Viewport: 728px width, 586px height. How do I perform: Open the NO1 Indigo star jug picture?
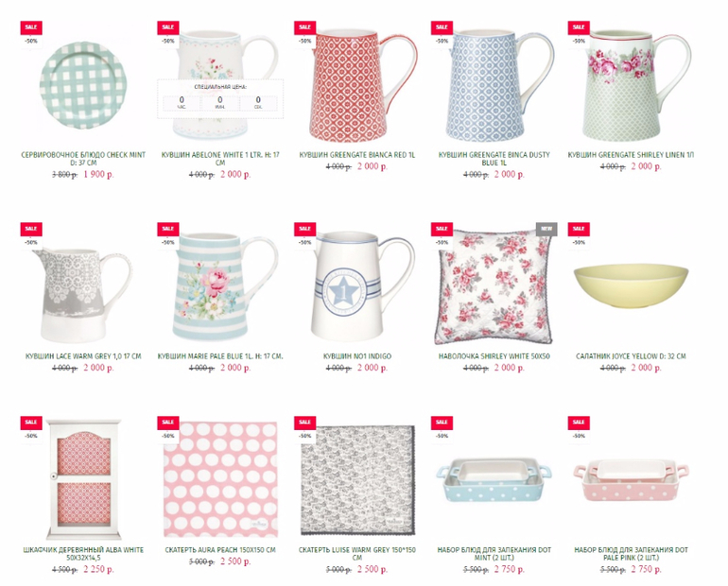click(363, 286)
